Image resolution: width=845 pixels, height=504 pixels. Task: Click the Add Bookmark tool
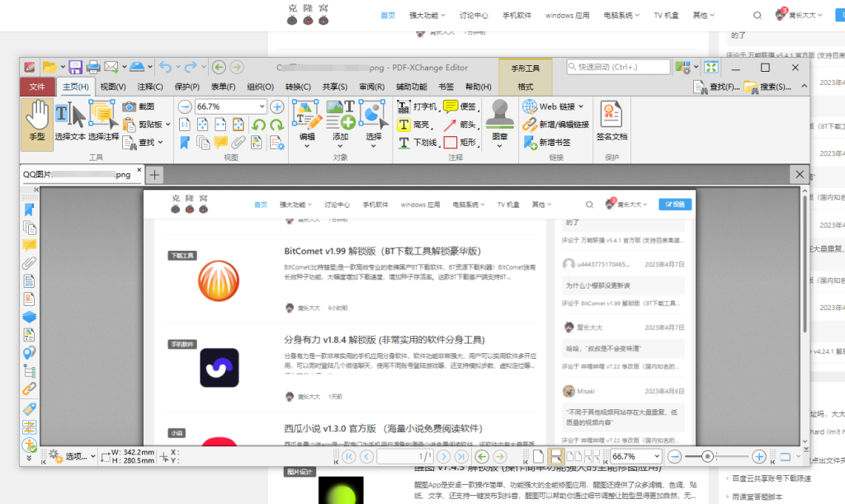point(546,142)
